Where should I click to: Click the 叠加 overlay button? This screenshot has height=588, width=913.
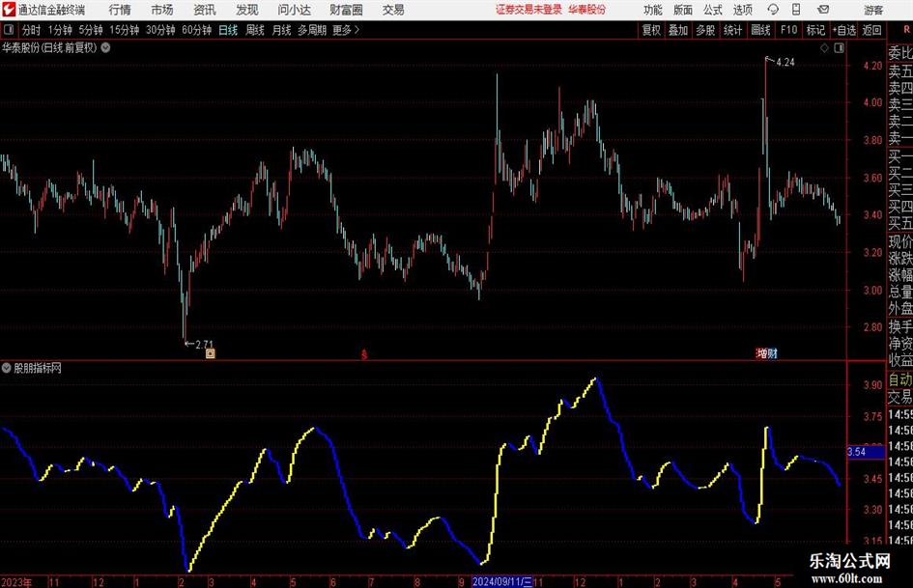tap(678, 30)
